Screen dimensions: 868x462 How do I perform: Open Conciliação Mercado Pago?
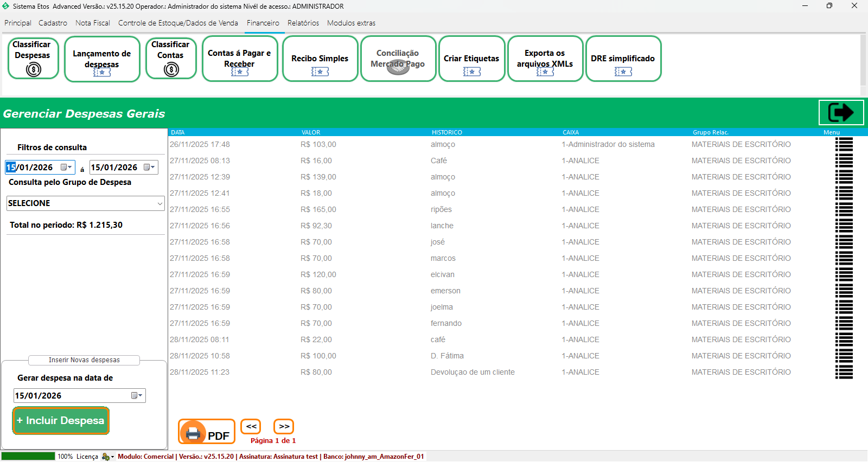[x=398, y=59]
